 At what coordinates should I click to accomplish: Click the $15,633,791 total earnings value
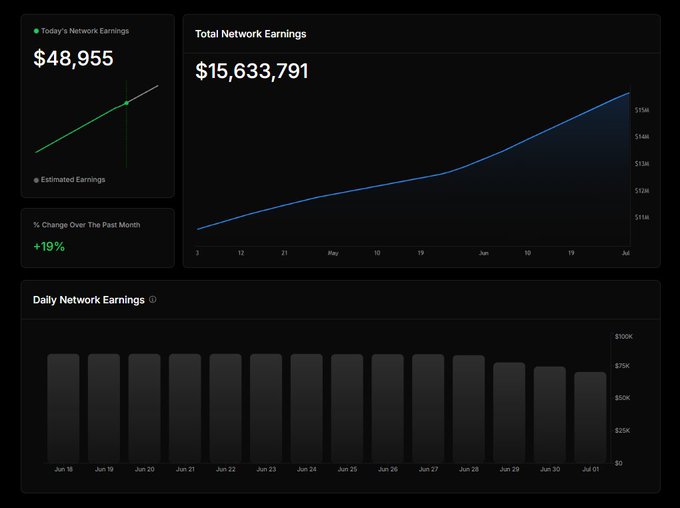252,72
